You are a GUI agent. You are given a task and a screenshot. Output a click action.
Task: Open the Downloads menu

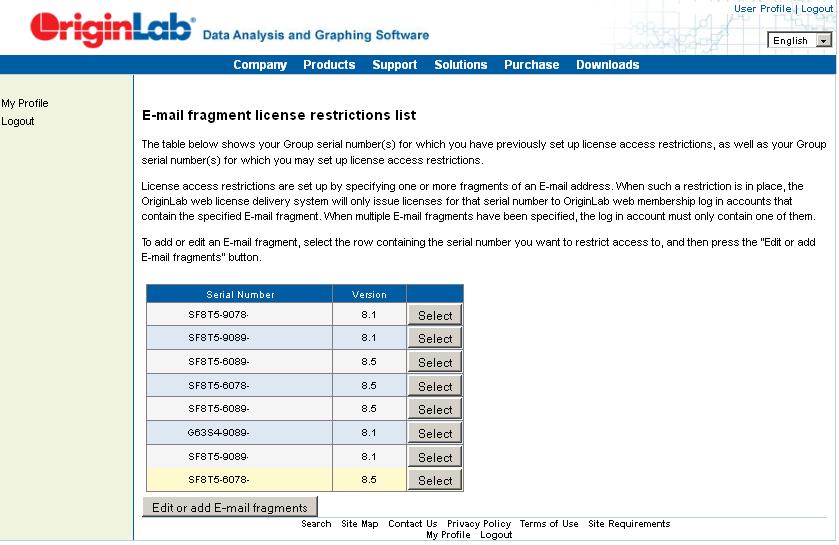coord(607,65)
